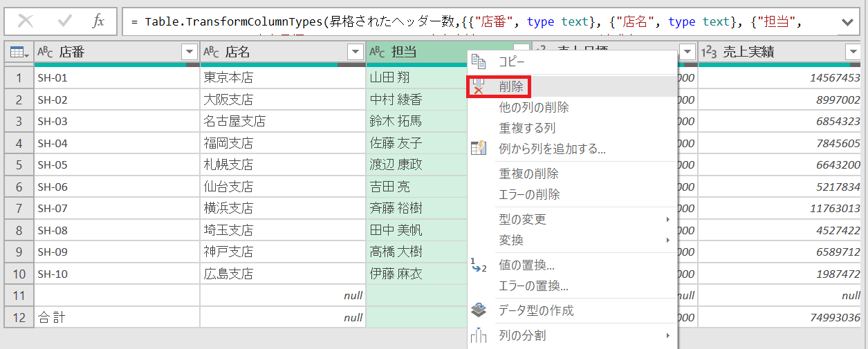Click the ABC type icon of 店名 column
This screenshot has width=868, height=349.
point(212,52)
